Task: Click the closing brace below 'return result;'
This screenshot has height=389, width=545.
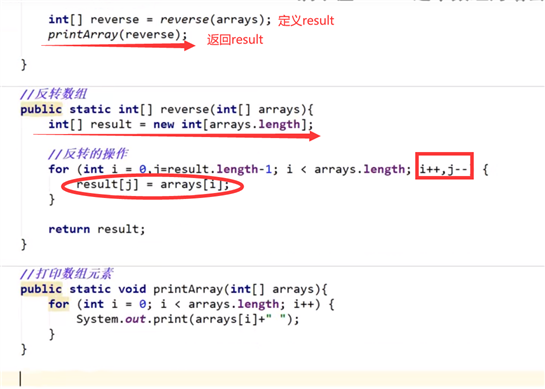Action: click(24, 244)
